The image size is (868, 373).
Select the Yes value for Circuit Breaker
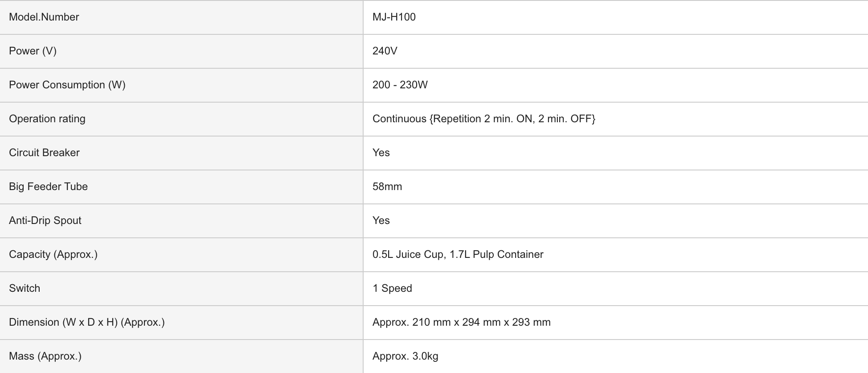click(381, 153)
